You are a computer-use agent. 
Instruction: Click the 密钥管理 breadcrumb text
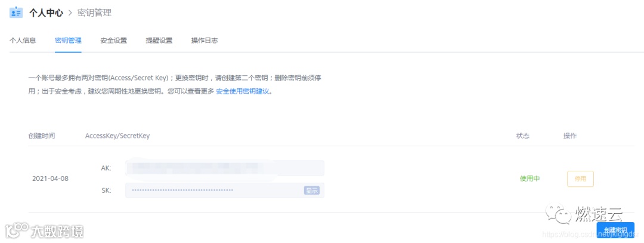click(x=94, y=13)
